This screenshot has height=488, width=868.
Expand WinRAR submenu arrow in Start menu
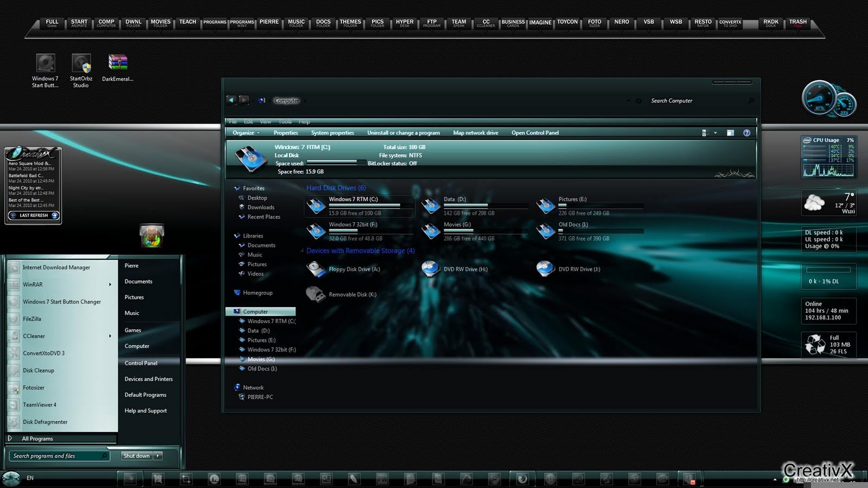(x=110, y=285)
